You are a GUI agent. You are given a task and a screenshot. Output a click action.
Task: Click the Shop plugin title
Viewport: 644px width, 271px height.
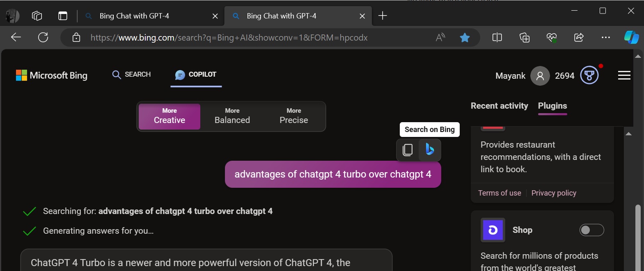pyautogui.click(x=522, y=230)
